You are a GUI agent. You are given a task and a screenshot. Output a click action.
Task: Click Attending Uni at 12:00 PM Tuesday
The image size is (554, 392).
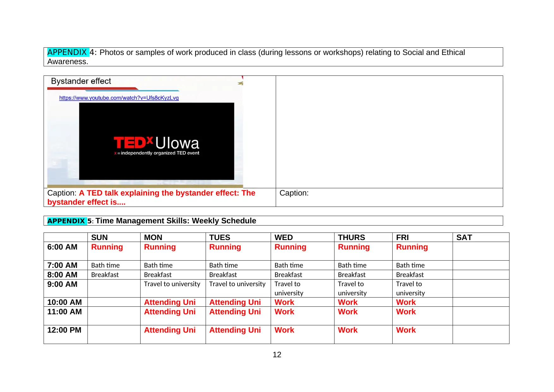[x=235, y=330]
